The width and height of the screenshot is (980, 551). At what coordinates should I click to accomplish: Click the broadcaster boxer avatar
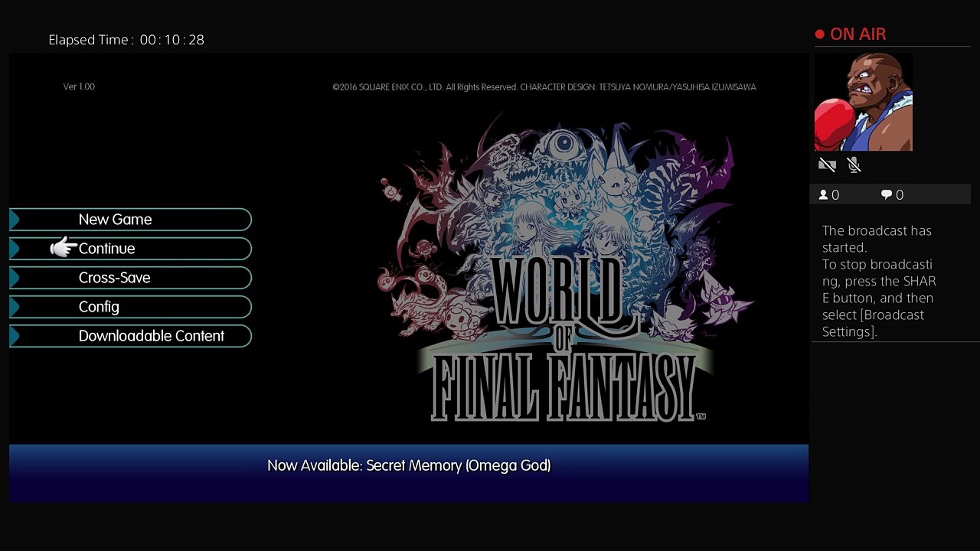[x=864, y=102]
